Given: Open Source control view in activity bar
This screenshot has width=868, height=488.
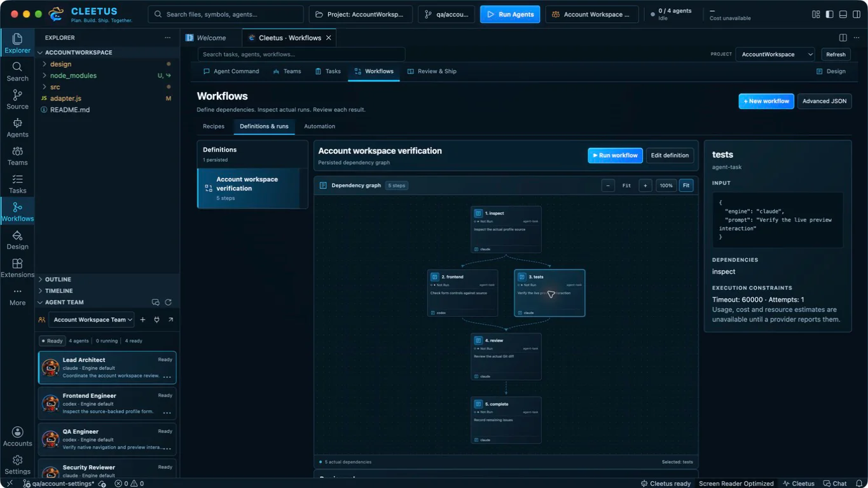Looking at the screenshot, I should point(17,99).
